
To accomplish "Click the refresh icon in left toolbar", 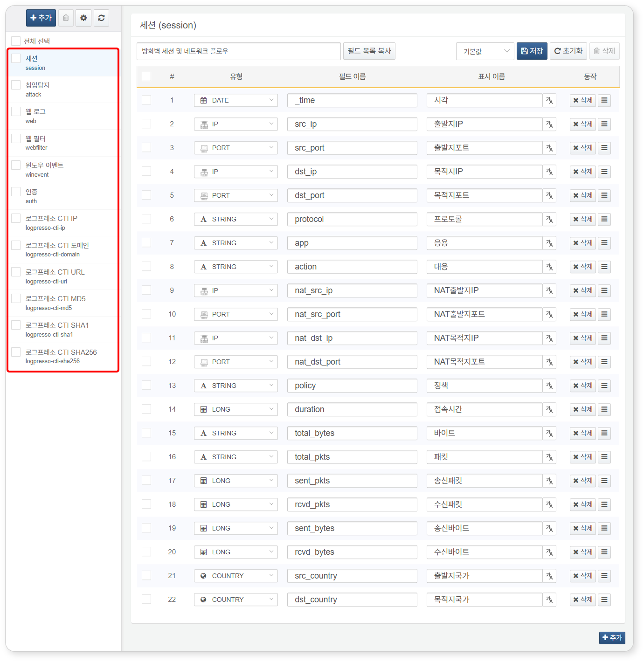I will [101, 18].
